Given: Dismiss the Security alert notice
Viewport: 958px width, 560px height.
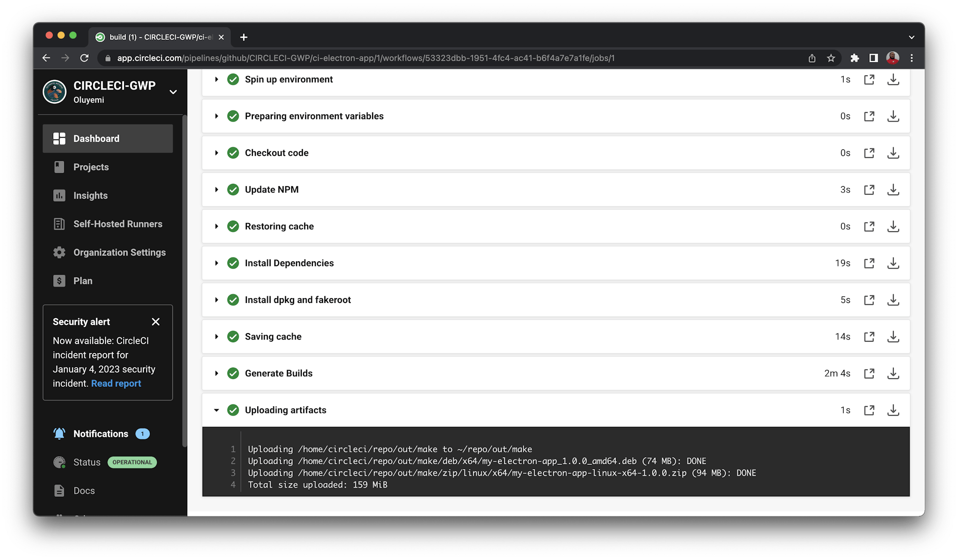Looking at the screenshot, I should click(156, 322).
